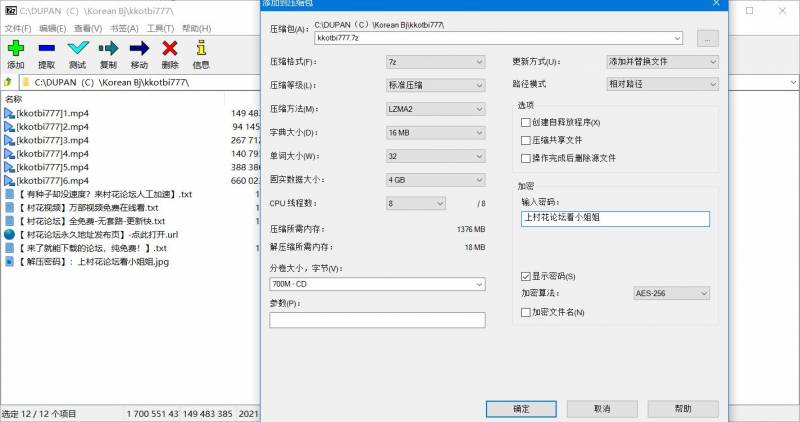Click the yellow Info (信息) icon
This screenshot has height=422, width=800.
click(201, 48)
